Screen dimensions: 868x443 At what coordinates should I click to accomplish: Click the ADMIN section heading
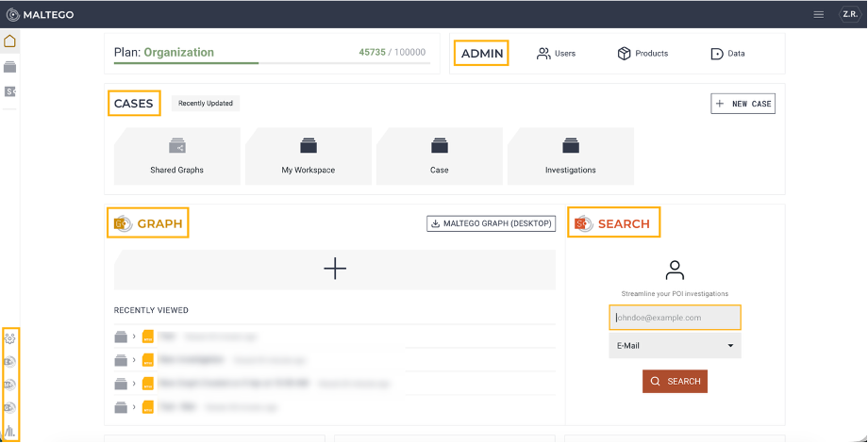pos(481,54)
